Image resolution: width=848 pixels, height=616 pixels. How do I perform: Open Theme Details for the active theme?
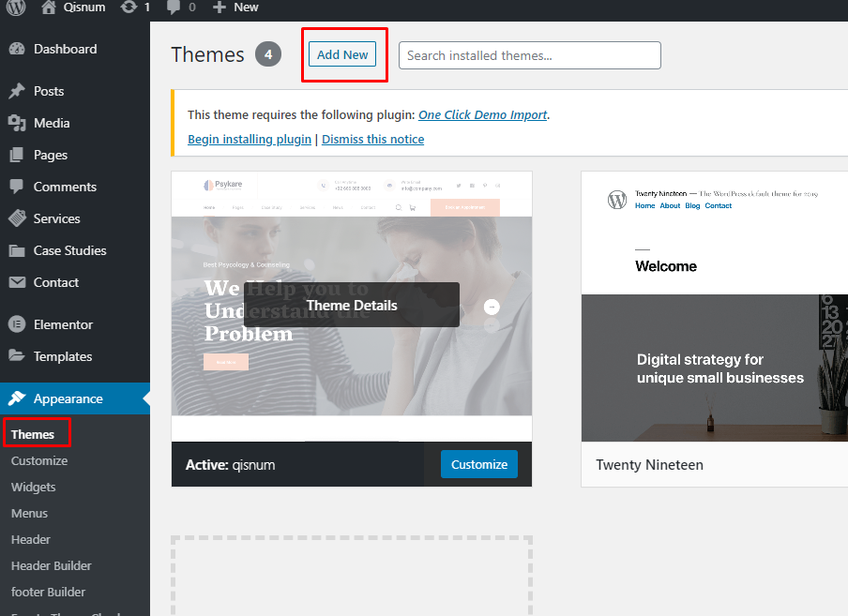352,305
